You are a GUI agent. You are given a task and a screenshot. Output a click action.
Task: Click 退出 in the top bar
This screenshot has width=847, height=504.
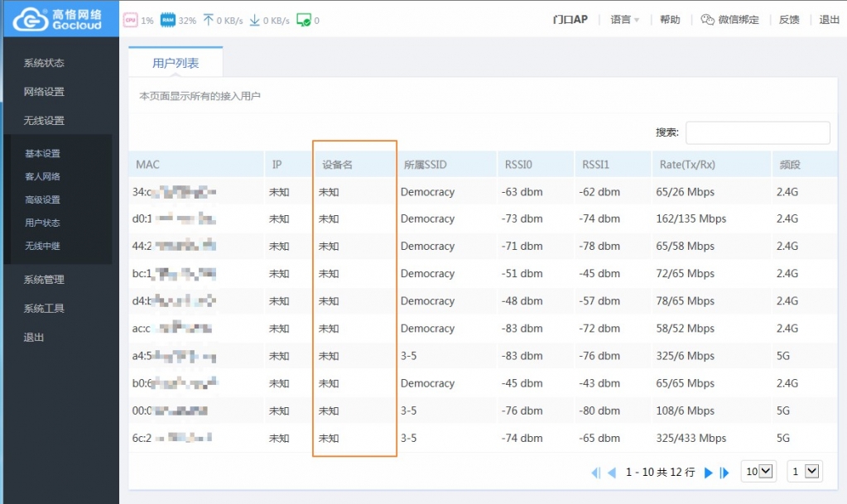point(829,20)
